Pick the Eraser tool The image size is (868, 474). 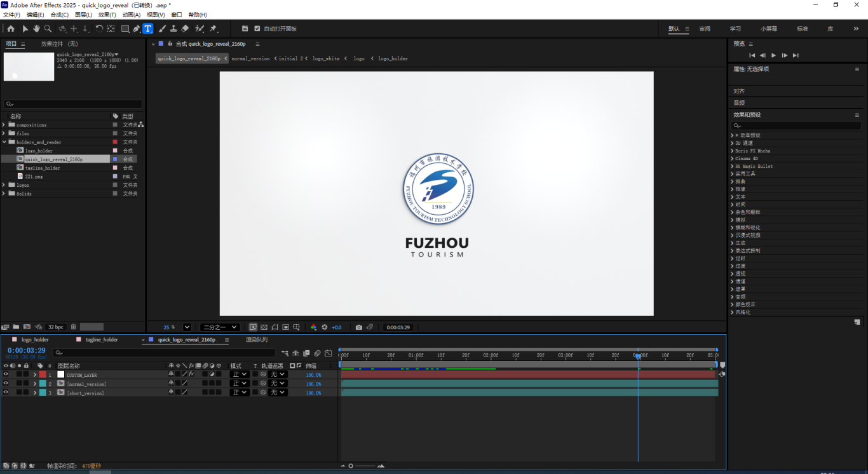[185, 29]
